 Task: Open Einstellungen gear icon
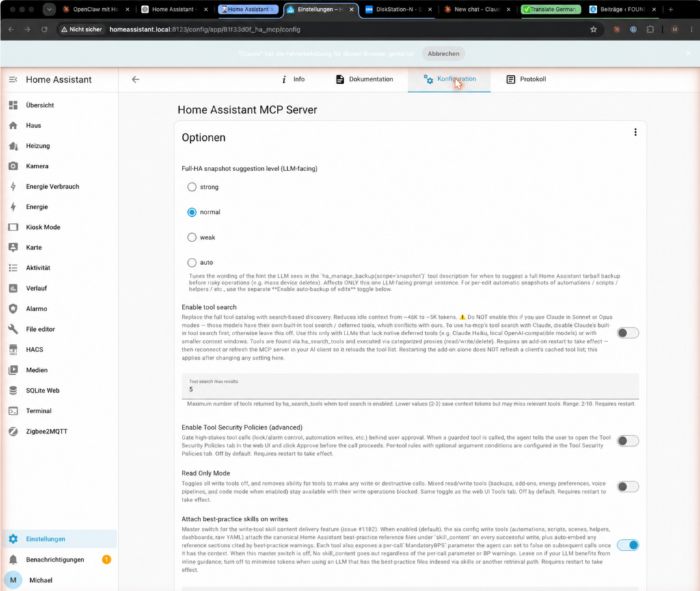[13, 539]
